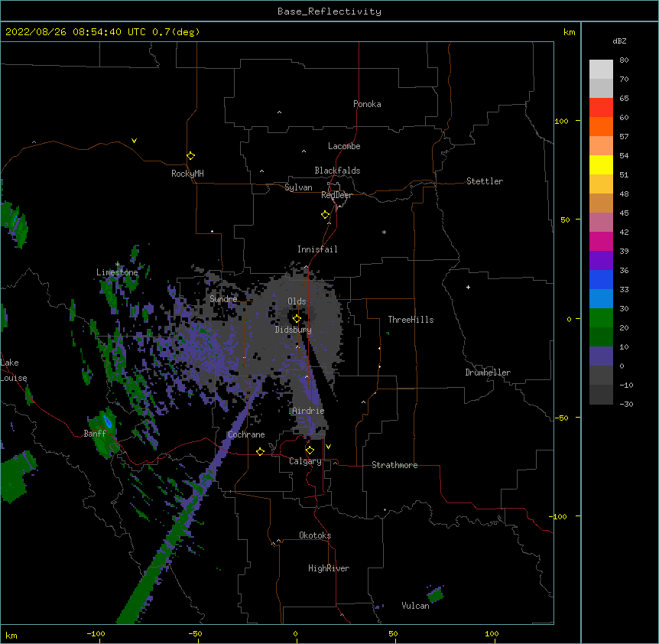Screen dimensions: 659x644
Task: Select the Drumheller city label
Action: click(488, 372)
